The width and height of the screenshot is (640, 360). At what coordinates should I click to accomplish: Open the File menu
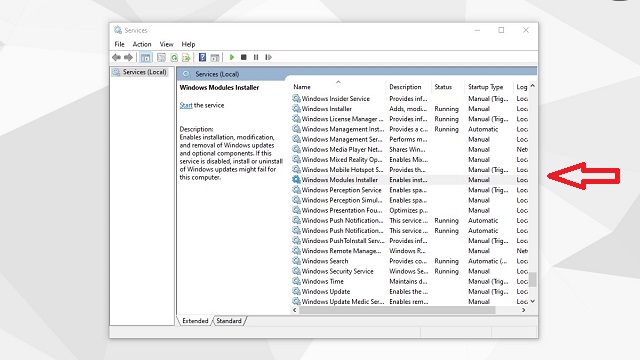(119, 44)
